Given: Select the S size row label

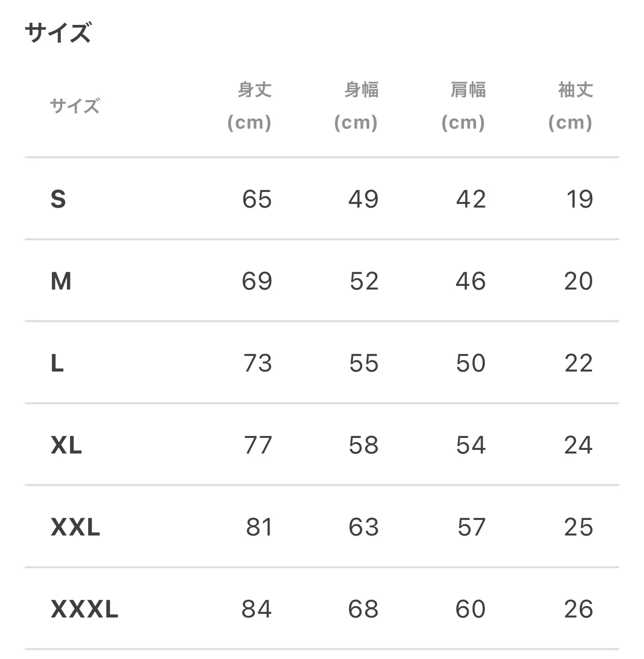Looking at the screenshot, I should [x=58, y=199].
